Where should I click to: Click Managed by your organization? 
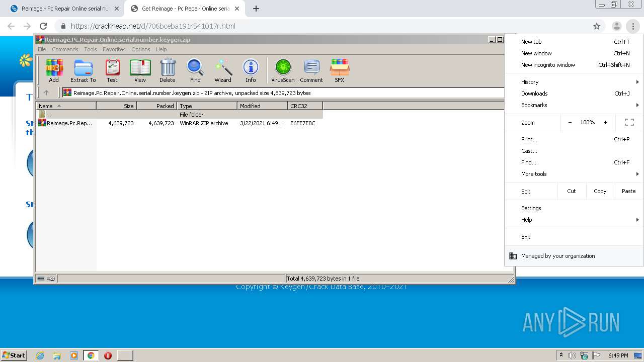pos(574,256)
